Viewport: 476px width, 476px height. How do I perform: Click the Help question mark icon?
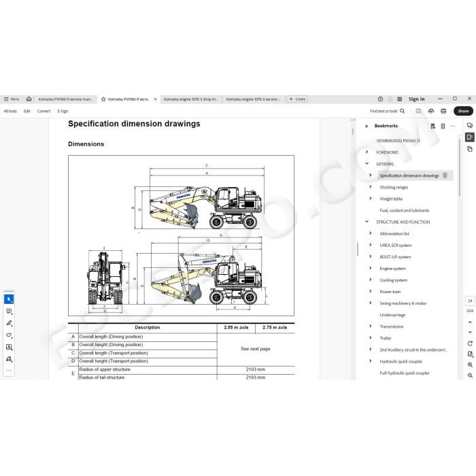pos(380,99)
